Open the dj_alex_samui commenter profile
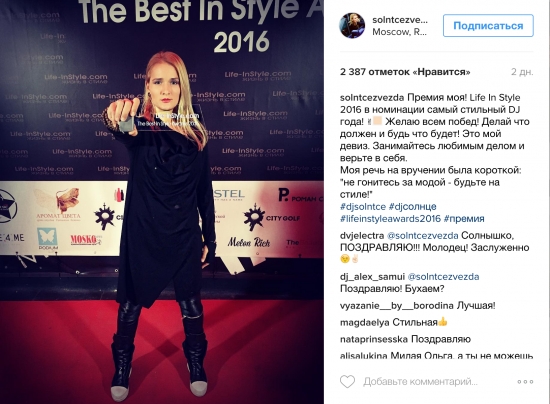 point(372,277)
